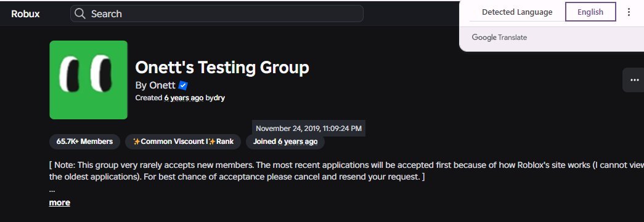Click into the Search input field

[217, 14]
